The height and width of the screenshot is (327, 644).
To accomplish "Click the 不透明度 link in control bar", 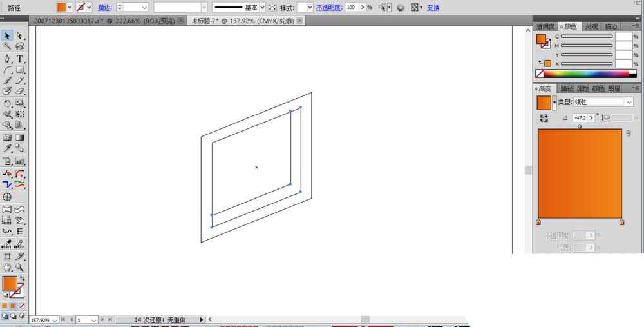I will 328,8.
